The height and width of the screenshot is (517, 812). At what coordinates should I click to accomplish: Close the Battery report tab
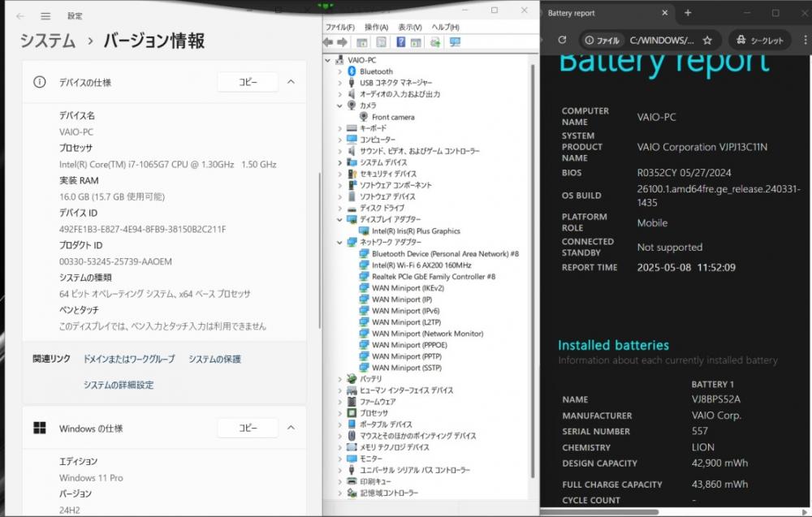(x=665, y=13)
